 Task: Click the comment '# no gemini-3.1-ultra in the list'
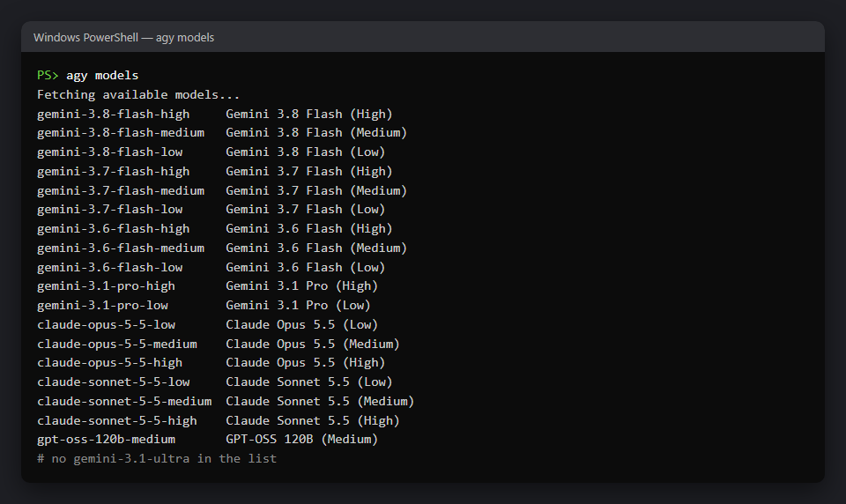coord(157,459)
